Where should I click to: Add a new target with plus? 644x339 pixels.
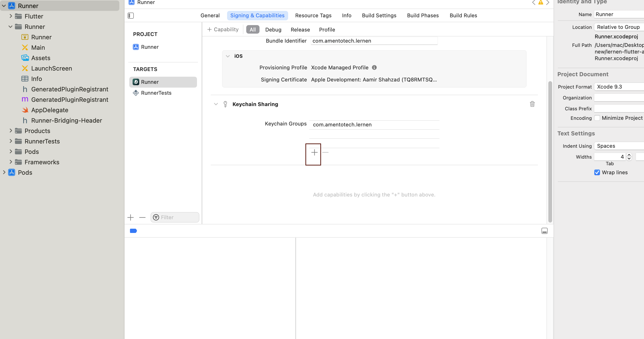coord(130,218)
